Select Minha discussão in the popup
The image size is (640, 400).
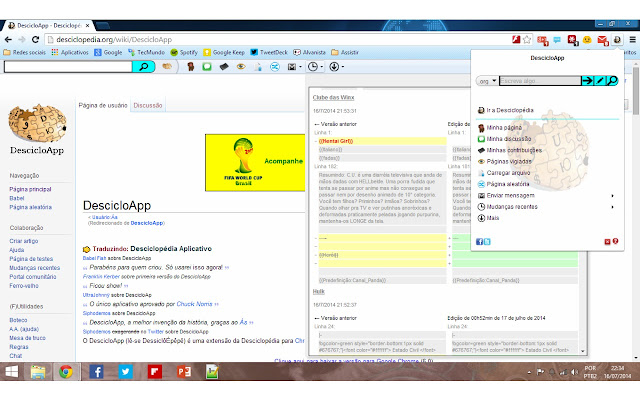pos(504,139)
